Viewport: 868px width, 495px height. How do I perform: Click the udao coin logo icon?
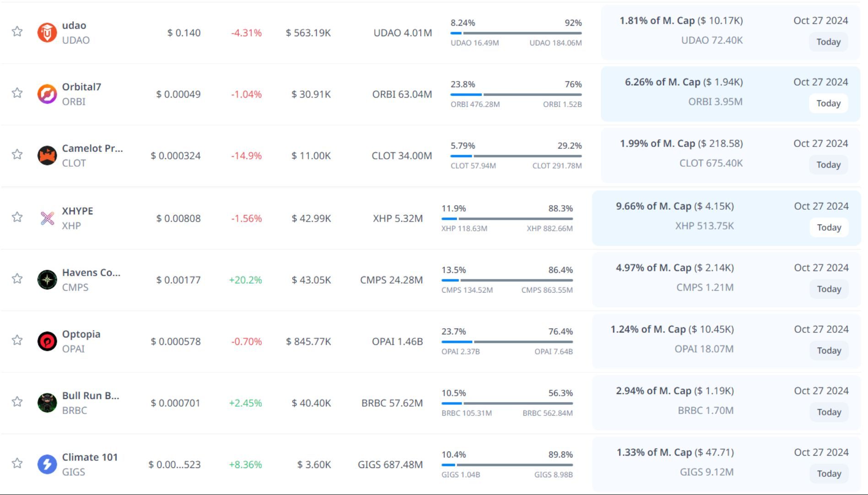click(47, 33)
